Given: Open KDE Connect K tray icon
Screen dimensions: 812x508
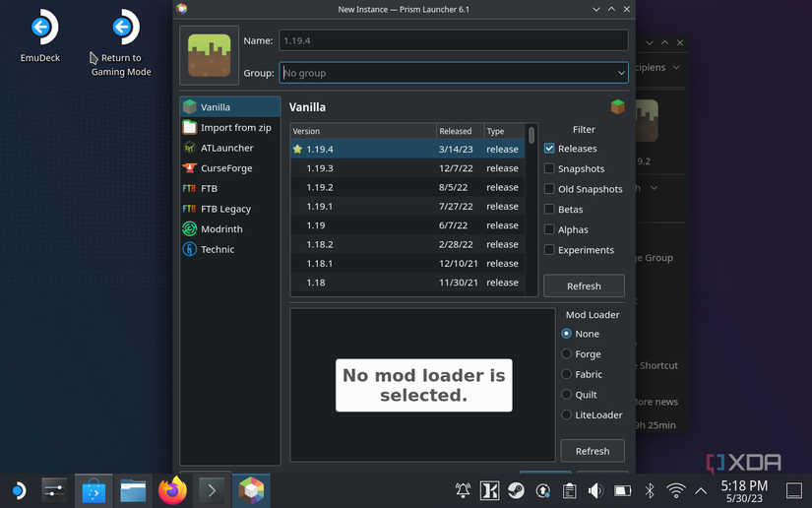Looking at the screenshot, I should (489, 490).
